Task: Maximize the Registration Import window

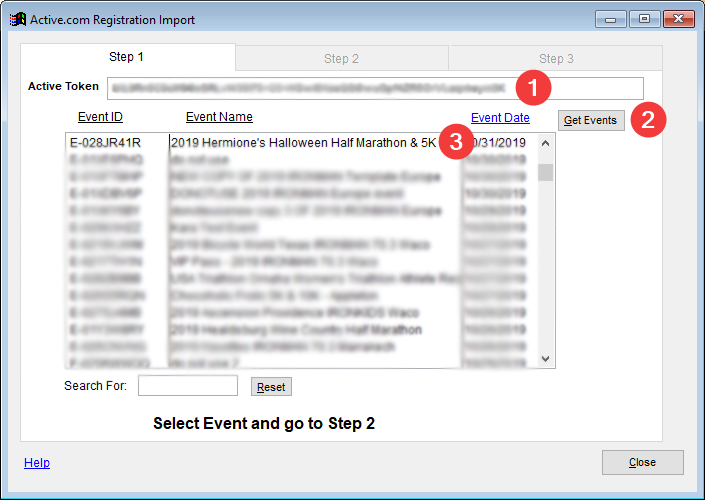Action: tap(644, 19)
